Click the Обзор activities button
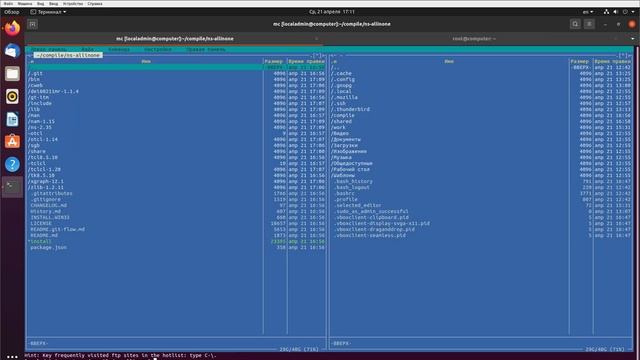640x360 pixels. click(11, 12)
